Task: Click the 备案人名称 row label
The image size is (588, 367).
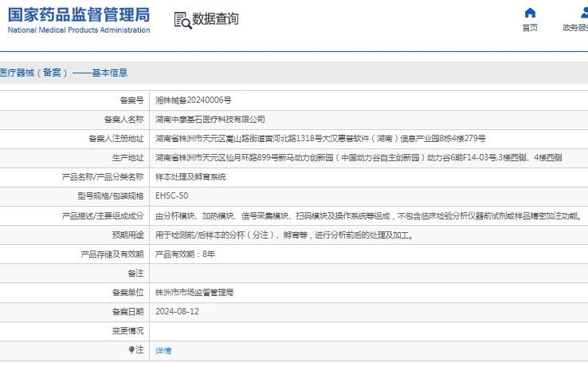Action: (123, 120)
